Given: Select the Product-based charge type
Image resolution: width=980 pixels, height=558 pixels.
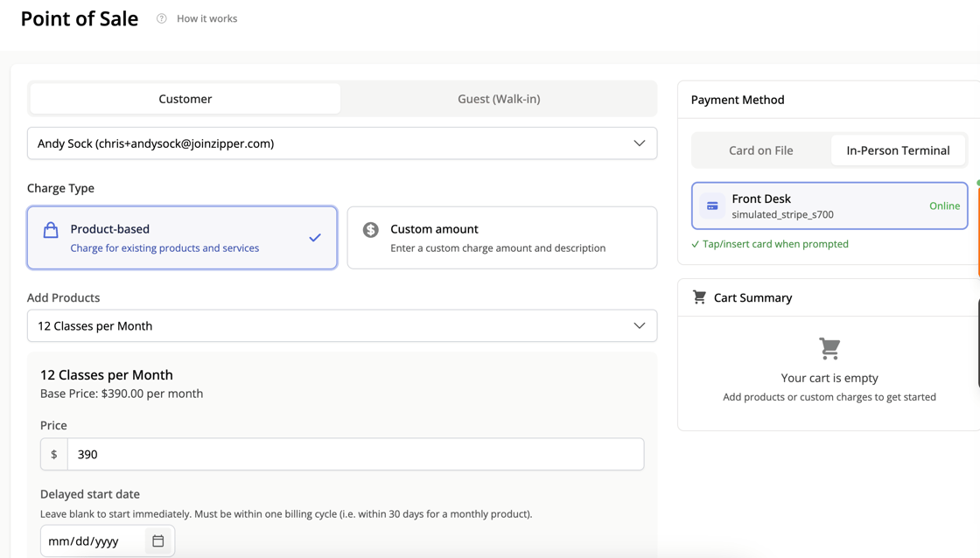Looking at the screenshot, I should (x=182, y=238).
